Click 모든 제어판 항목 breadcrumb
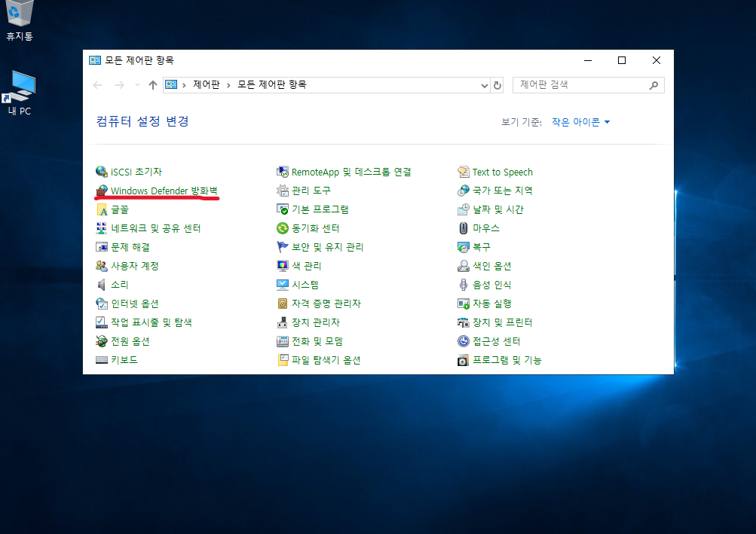 [x=272, y=85]
